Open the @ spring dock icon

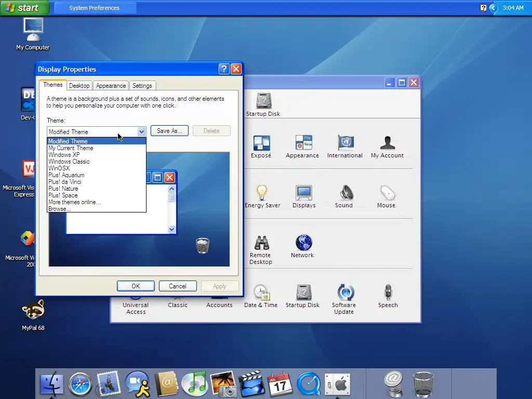[x=394, y=384]
